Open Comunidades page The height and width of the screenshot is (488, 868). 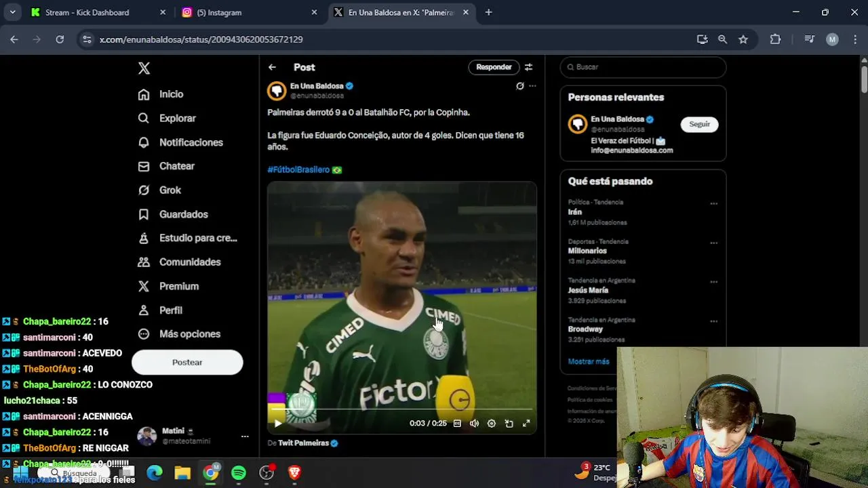[x=180, y=262]
